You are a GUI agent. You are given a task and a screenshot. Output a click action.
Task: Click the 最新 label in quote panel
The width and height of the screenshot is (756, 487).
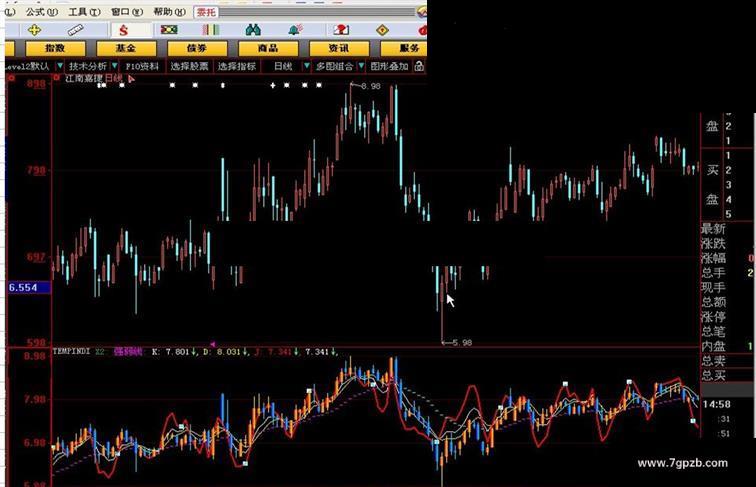(713, 229)
